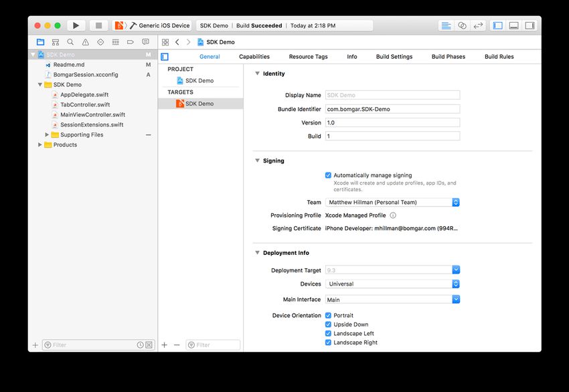Open the test navigator diamond icon
The height and width of the screenshot is (392, 569).
(100, 42)
